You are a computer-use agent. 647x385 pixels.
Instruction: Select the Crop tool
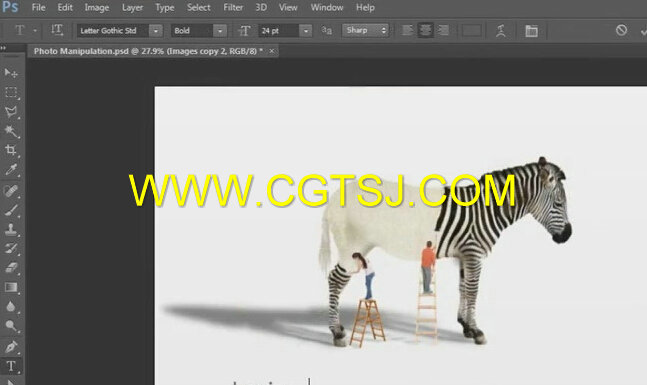[11, 150]
